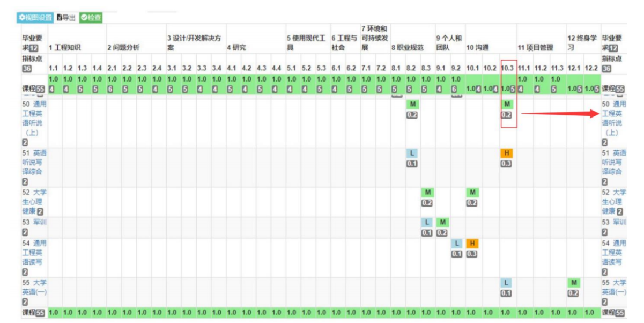The height and width of the screenshot is (323, 644).
Task: Open 视图设置 view settings gear button
Action: 35,18
